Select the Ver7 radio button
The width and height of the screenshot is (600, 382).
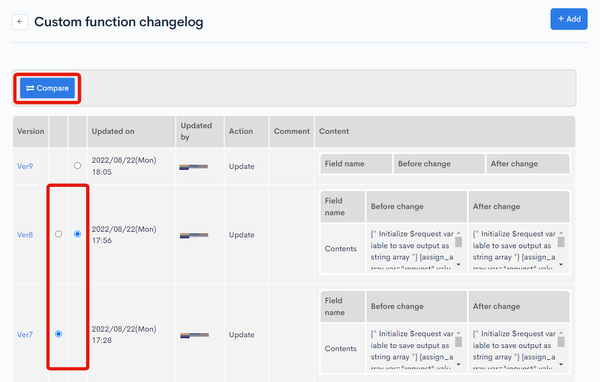pyautogui.click(x=58, y=334)
